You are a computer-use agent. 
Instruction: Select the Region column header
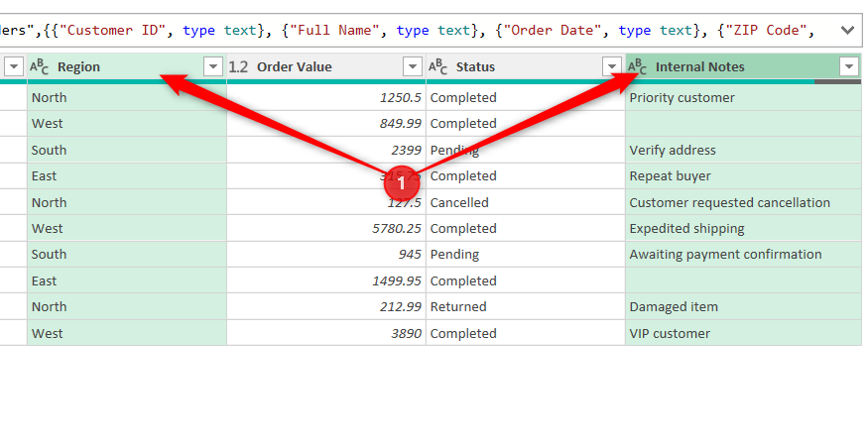coord(127,67)
